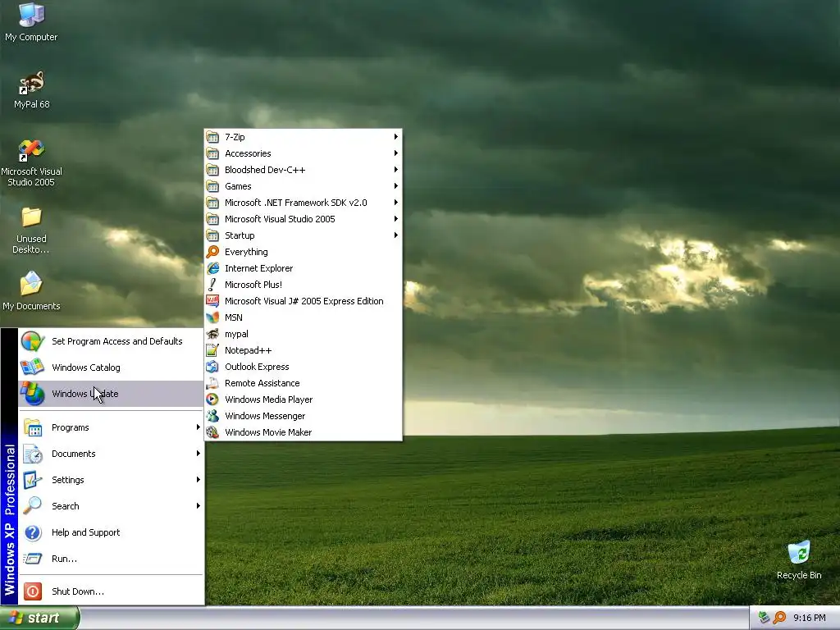Select Shut Down... from Start menu
840x630 pixels.
pyautogui.click(x=111, y=591)
